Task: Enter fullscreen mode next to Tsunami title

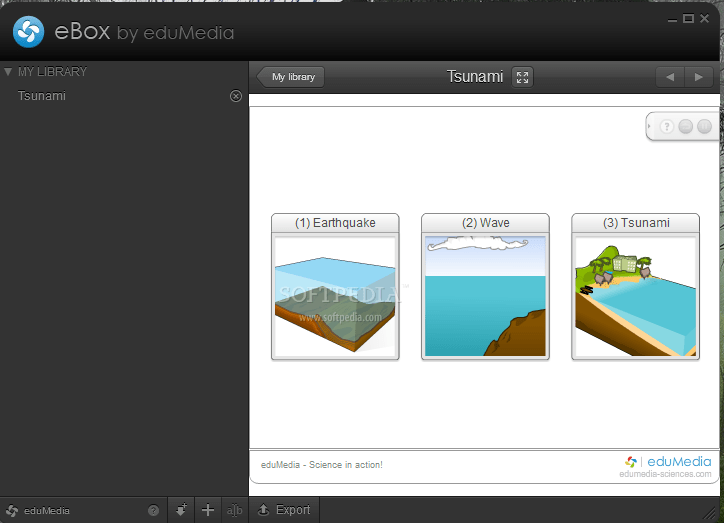Action: 522,77
